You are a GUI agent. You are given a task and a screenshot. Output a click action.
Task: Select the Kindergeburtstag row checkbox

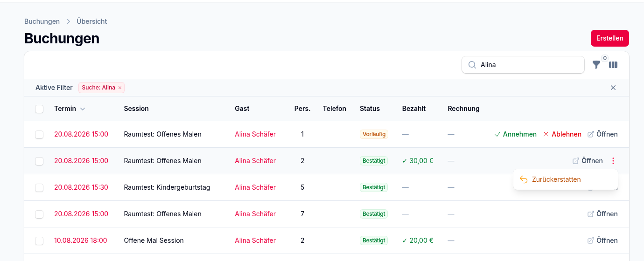click(39, 187)
